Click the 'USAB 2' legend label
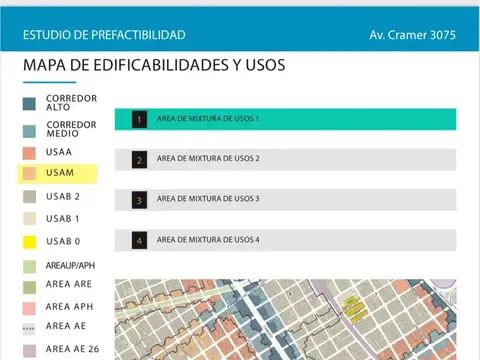The width and height of the screenshot is (480, 360). tap(63, 197)
